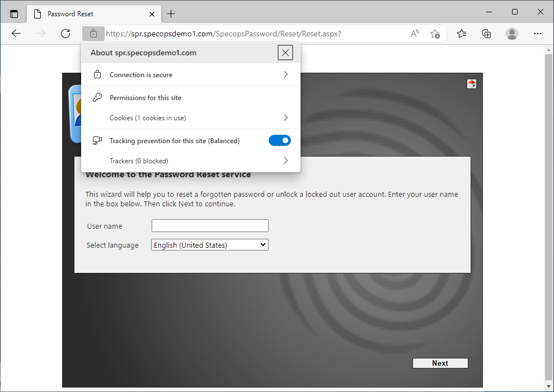This screenshot has width=554, height=392.
Task: Add this page to favorites
Action: [x=435, y=34]
